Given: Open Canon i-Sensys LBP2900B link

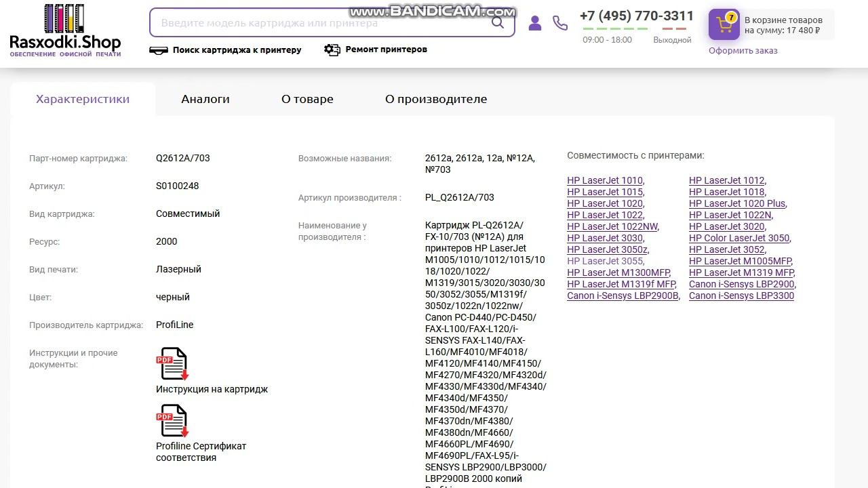Looking at the screenshot, I should (623, 296).
